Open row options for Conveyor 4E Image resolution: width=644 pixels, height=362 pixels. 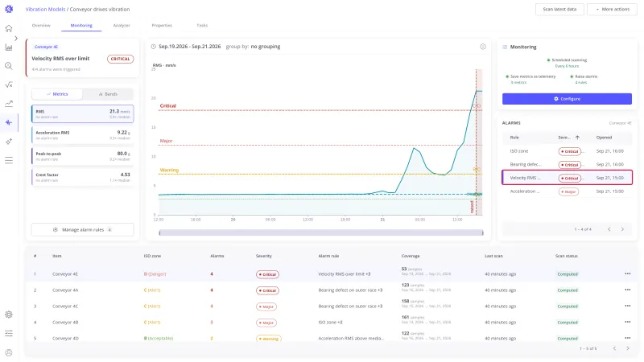(627, 274)
